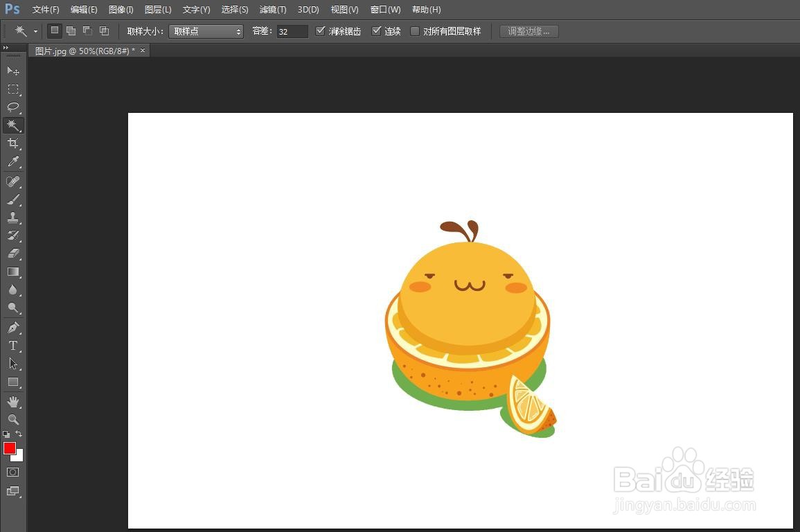800x532 pixels.
Task: Click the orange slice wedge on canvas
Action: [x=531, y=407]
